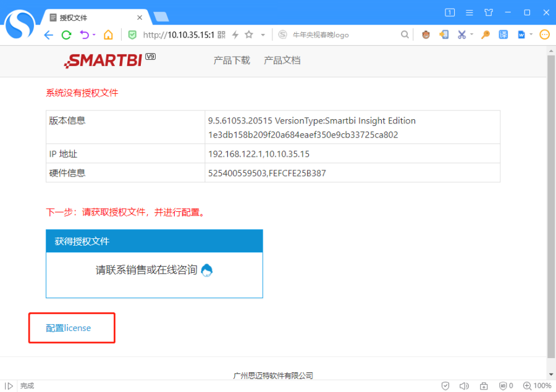
Task: Click the 配置license link
Action: coord(69,328)
